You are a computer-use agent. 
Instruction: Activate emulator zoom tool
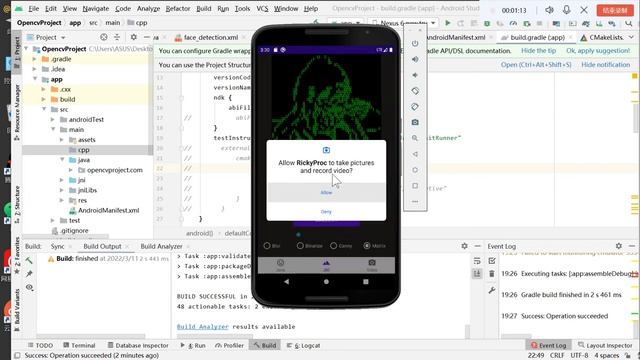(415, 138)
